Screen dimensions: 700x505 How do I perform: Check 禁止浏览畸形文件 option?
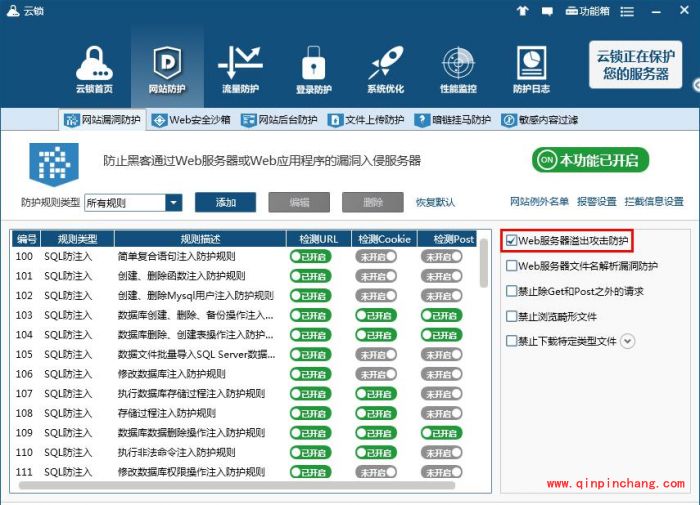(x=512, y=317)
